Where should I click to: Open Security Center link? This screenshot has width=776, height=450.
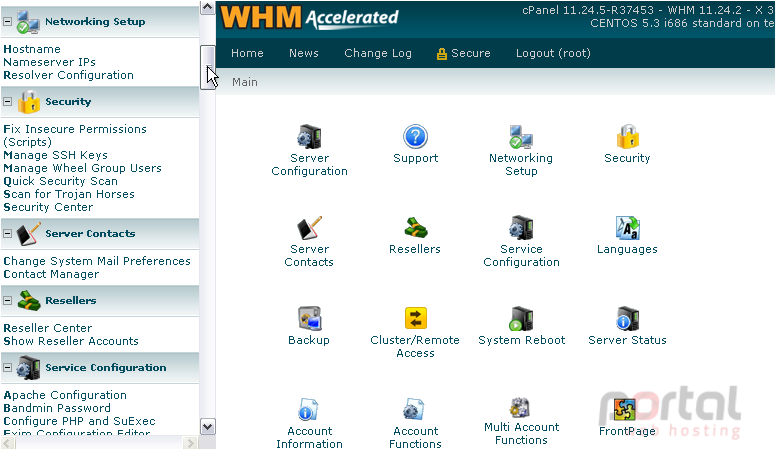[x=48, y=207]
